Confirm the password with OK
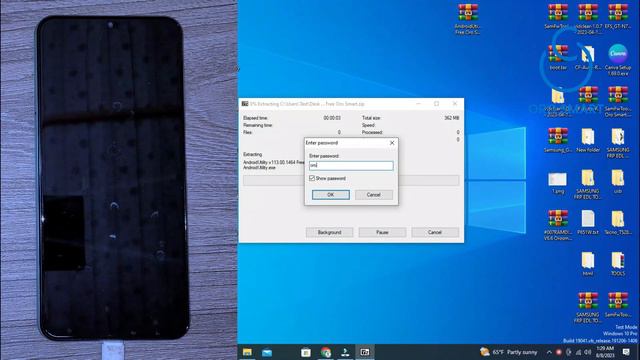The height and width of the screenshot is (360, 640). click(x=331, y=195)
